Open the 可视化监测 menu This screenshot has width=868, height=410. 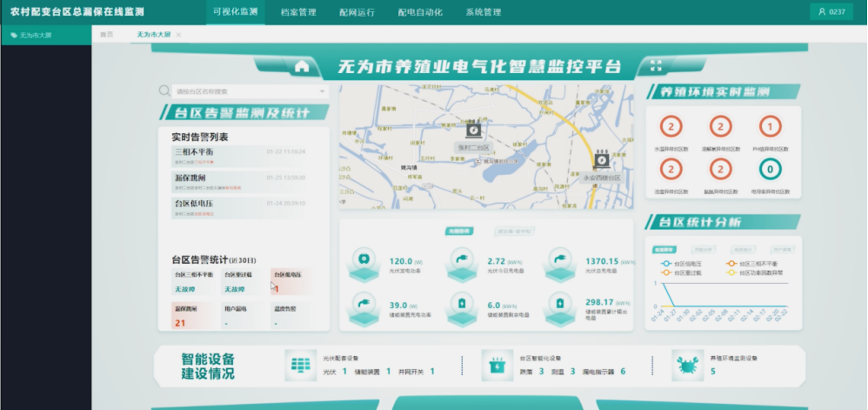pyautogui.click(x=236, y=11)
